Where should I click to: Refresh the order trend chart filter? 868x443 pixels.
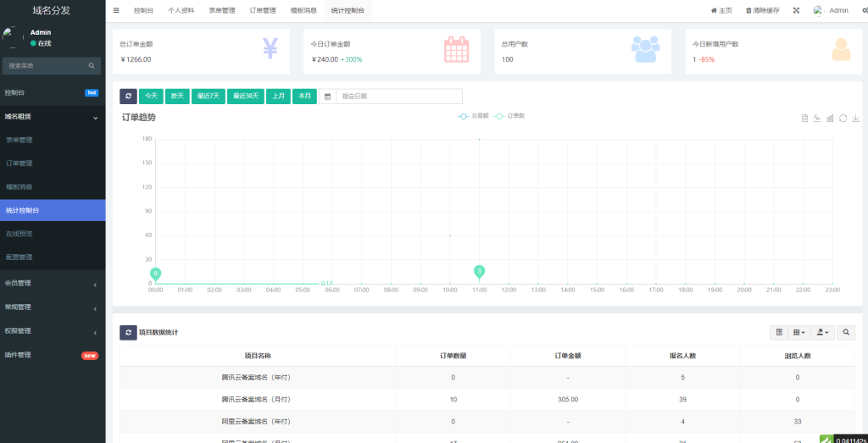pyautogui.click(x=128, y=97)
